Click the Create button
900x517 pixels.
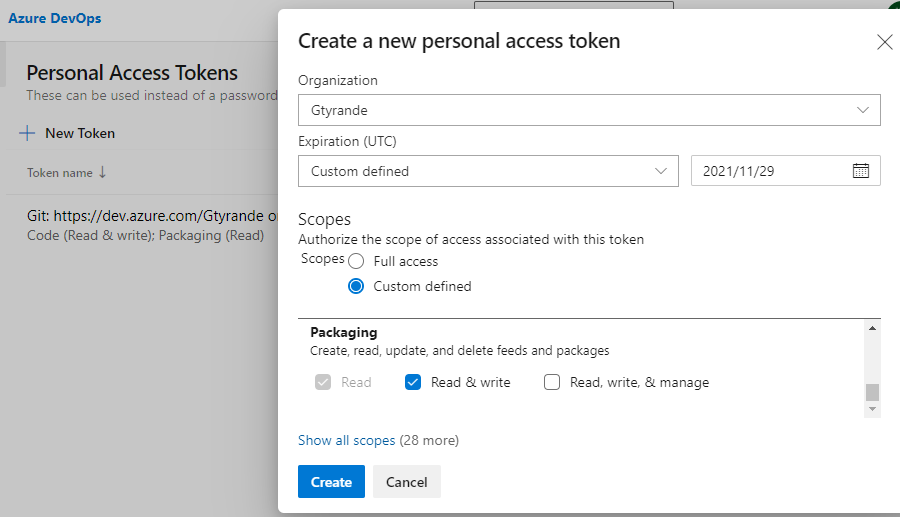(x=331, y=482)
